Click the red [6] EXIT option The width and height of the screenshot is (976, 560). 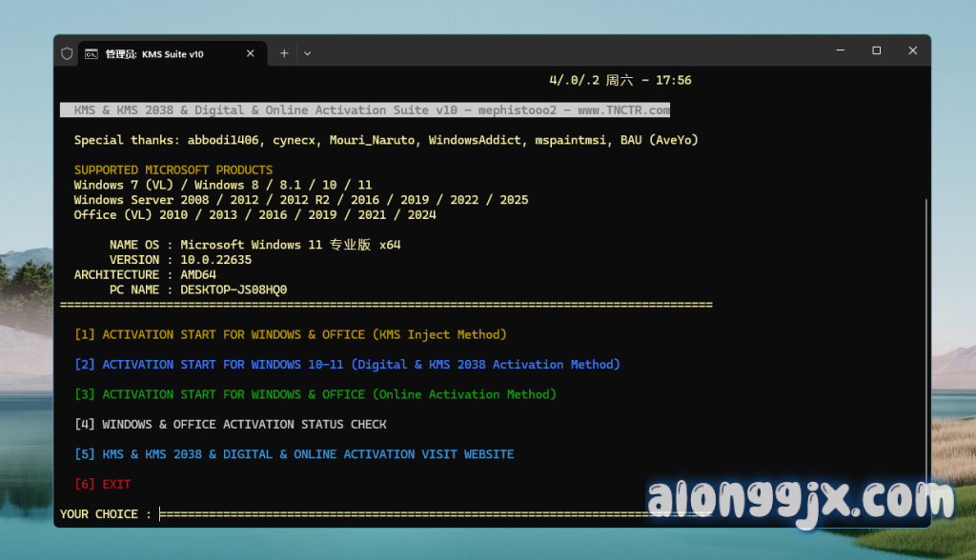pos(103,485)
